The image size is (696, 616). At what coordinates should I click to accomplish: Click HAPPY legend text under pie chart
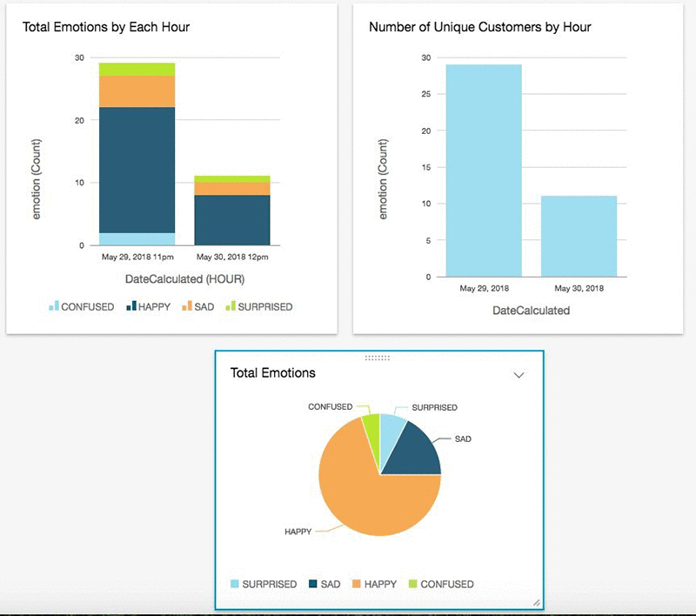380,584
